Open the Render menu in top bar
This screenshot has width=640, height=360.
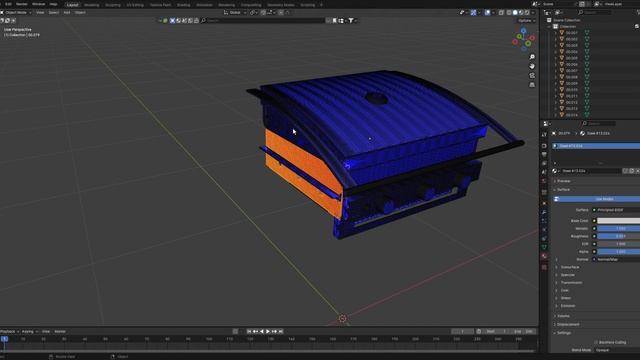point(22,4)
